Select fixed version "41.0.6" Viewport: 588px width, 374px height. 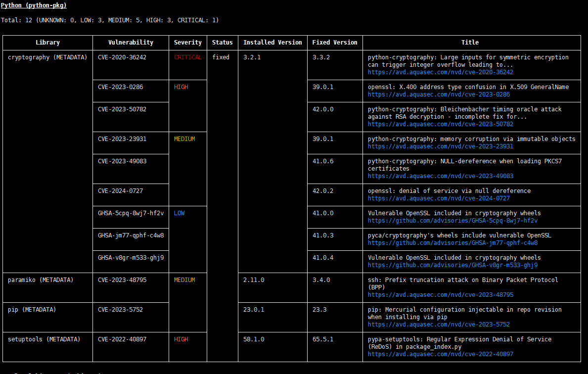(323, 161)
